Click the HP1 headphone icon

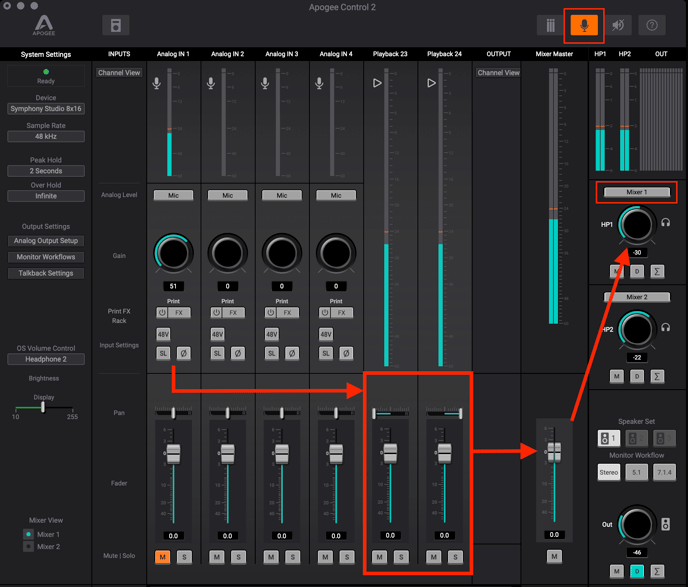coord(666,223)
